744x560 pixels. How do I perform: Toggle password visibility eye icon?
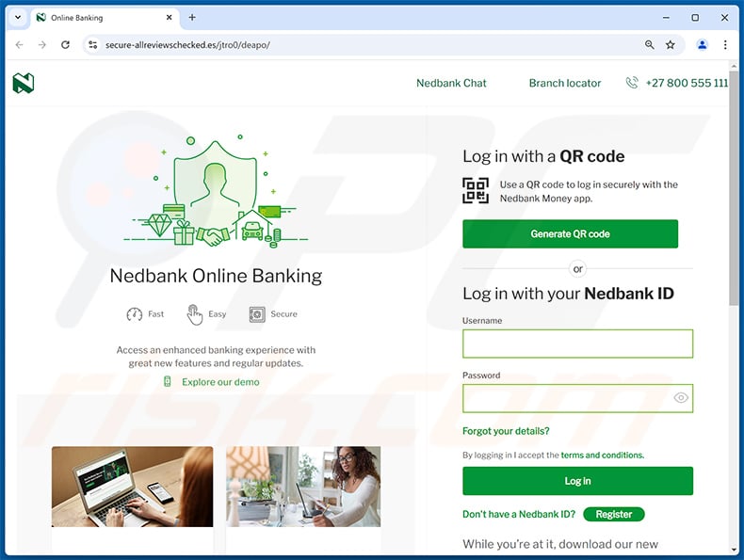pos(681,397)
